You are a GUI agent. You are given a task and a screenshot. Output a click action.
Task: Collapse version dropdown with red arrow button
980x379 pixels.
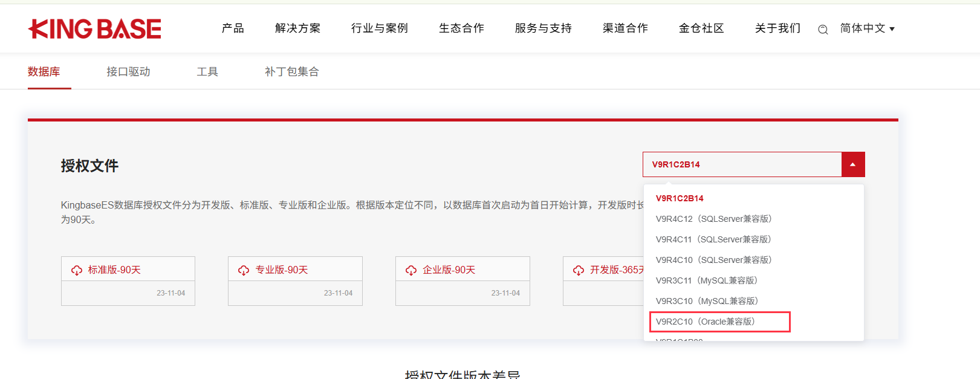click(853, 164)
